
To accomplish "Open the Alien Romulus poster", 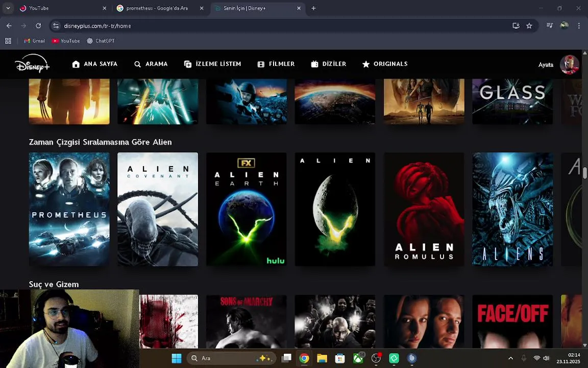I will click(x=424, y=209).
